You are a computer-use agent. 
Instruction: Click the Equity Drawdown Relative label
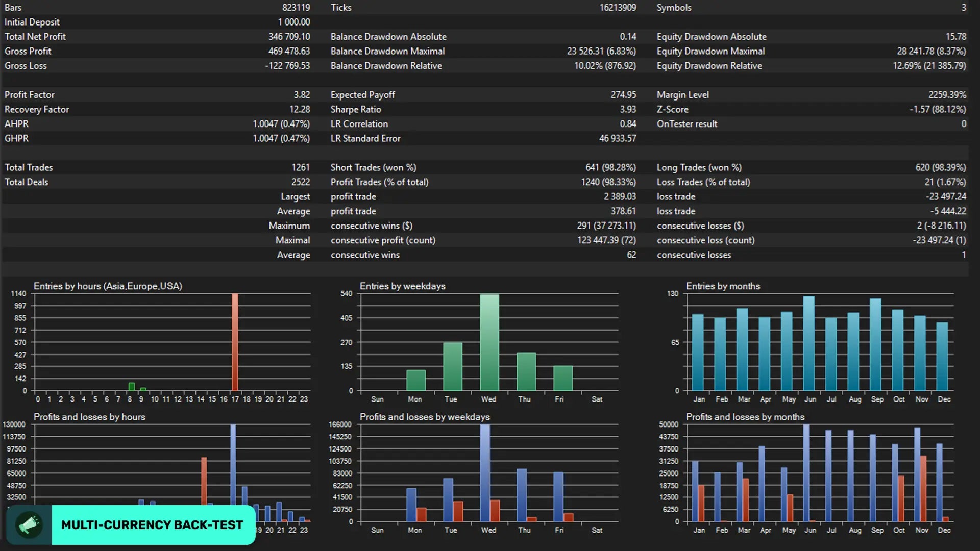[x=709, y=66]
